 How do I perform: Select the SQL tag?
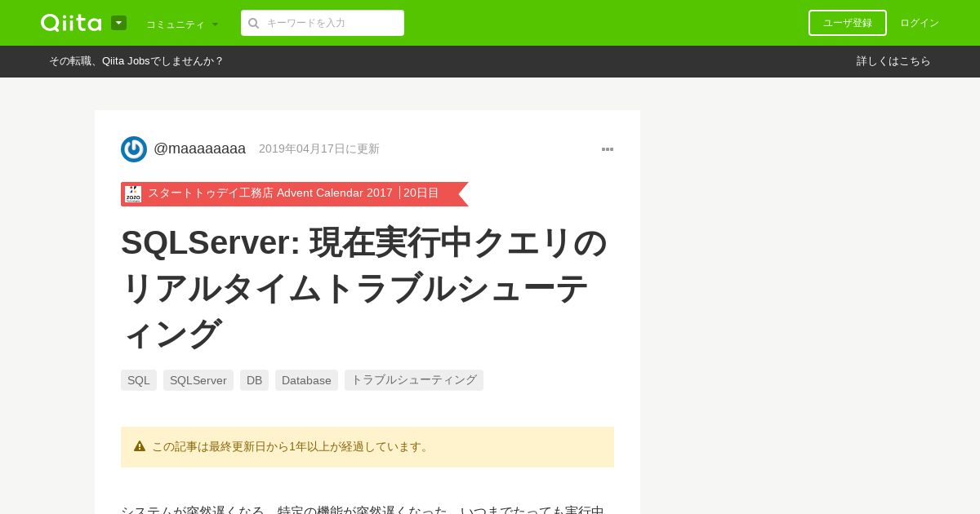coord(139,380)
